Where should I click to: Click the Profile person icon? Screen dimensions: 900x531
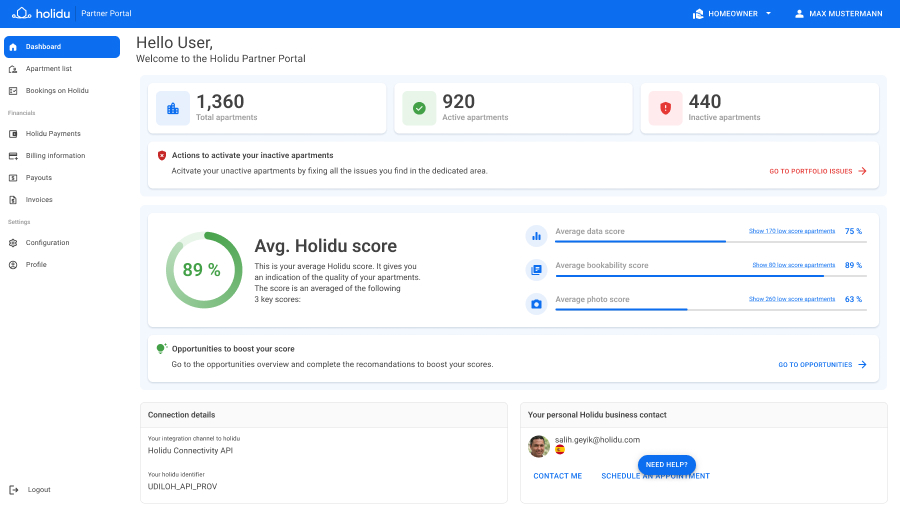click(13, 265)
